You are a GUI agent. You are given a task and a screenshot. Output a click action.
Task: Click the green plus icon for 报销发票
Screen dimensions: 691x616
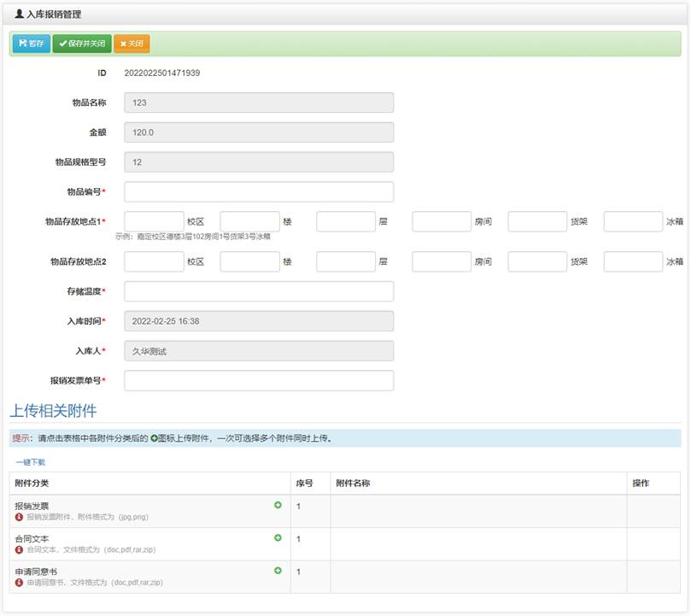(278, 506)
